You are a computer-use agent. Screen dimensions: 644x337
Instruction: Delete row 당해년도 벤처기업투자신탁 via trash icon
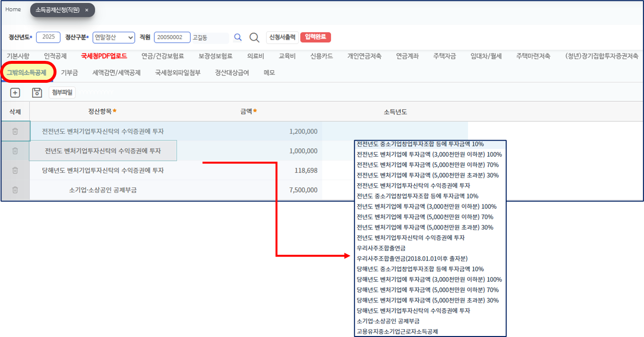coord(15,170)
